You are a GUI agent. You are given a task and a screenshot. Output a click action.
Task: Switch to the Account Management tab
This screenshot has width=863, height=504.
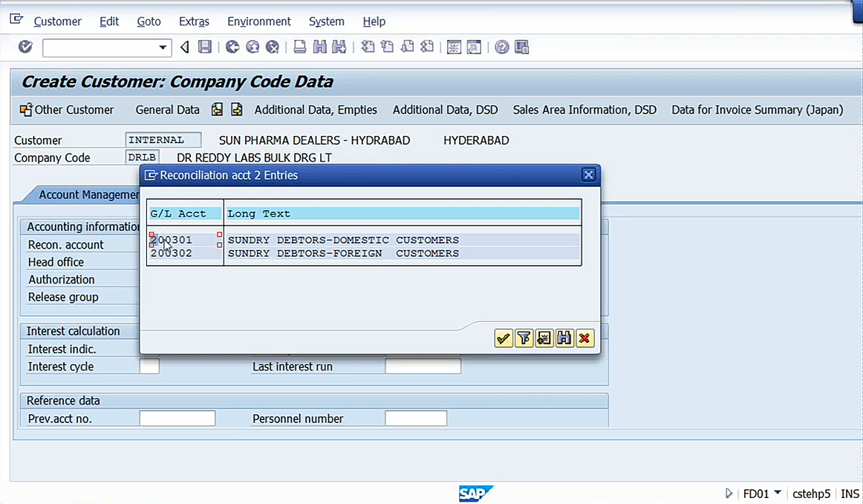tap(88, 194)
